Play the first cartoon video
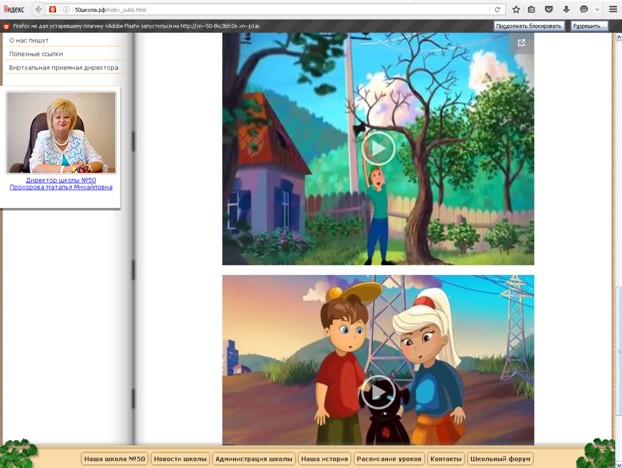Screen dimensions: 622x468 point(378,149)
